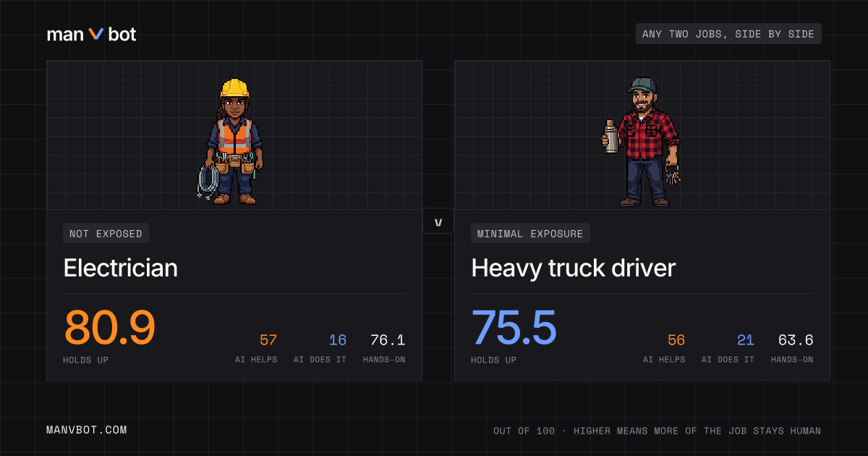This screenshot has width=868, height=456.
Task: Click truck driver's AI does it value 21
Action: tap(746, 340)
